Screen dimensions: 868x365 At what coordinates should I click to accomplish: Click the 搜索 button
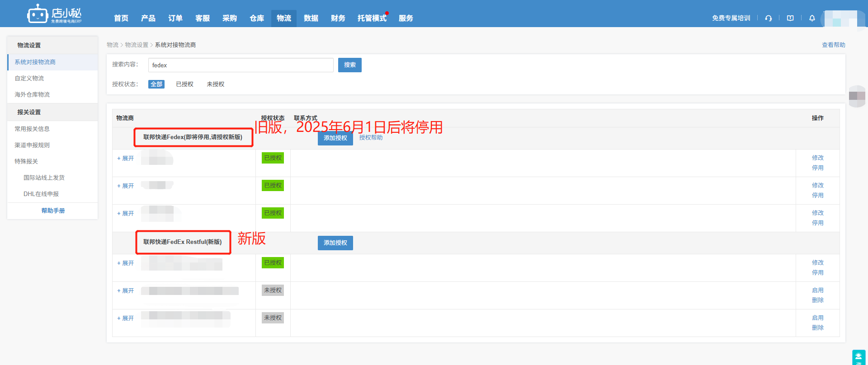click(350, 65)
